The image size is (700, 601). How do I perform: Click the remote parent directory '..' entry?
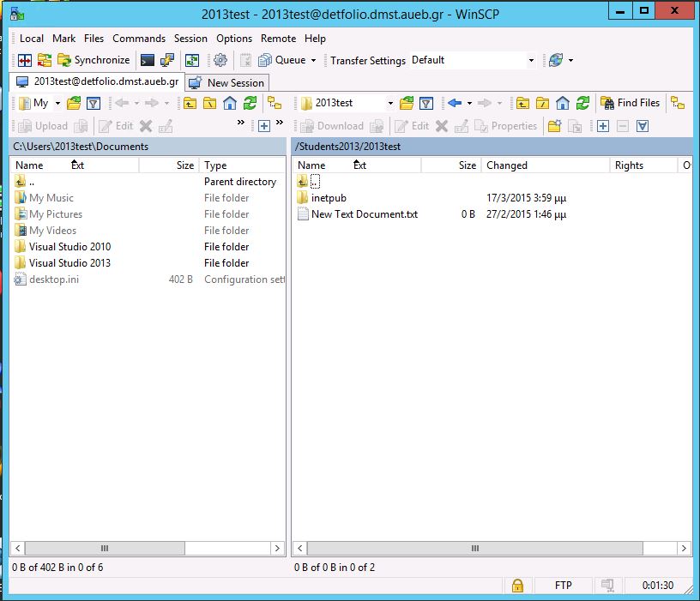click(315, 182)
